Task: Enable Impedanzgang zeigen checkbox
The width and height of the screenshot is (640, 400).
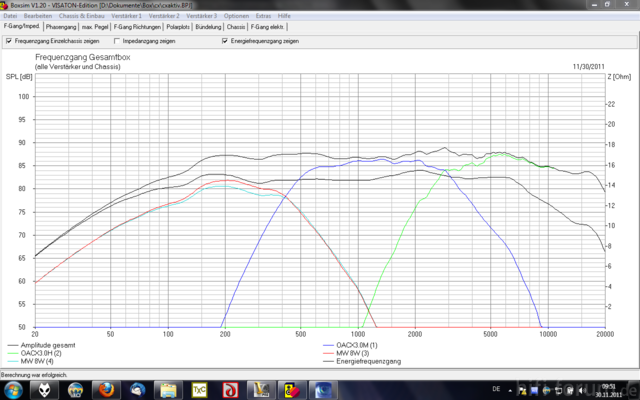Action: coord(116,42)
